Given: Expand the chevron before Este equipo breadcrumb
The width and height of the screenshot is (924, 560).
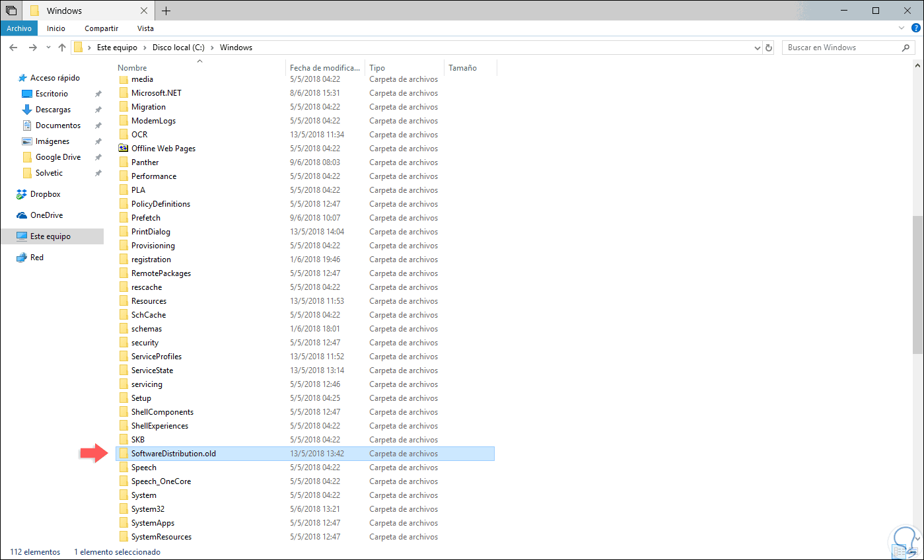Looking at the screenshot, I should pyautogui.click(x=89, y=48).
